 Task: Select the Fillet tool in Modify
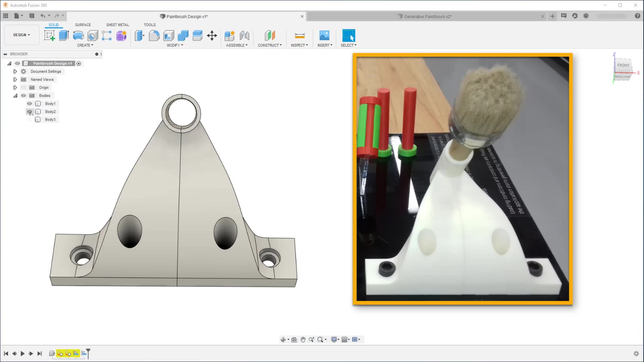click(154, 36)
